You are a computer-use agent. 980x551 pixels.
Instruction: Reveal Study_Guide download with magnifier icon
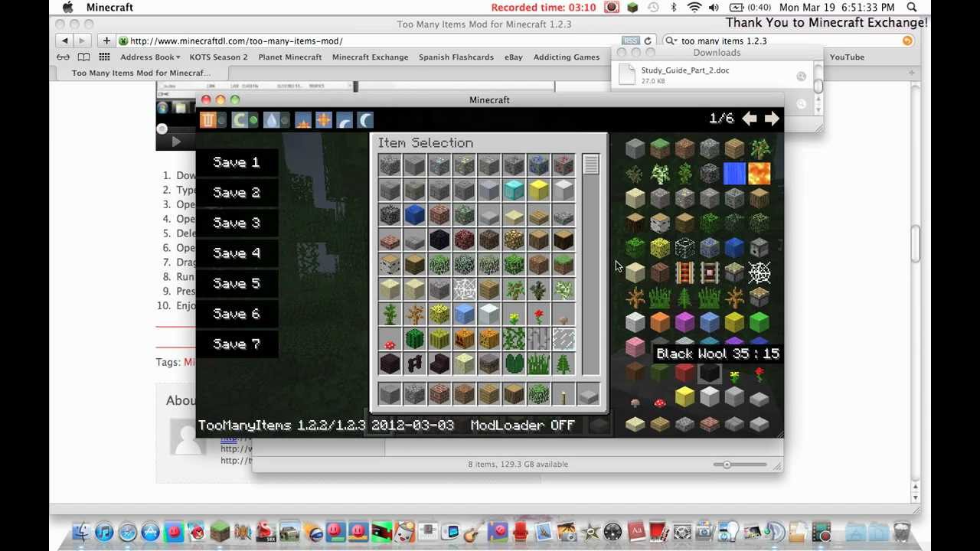click(x=801, y=76)
